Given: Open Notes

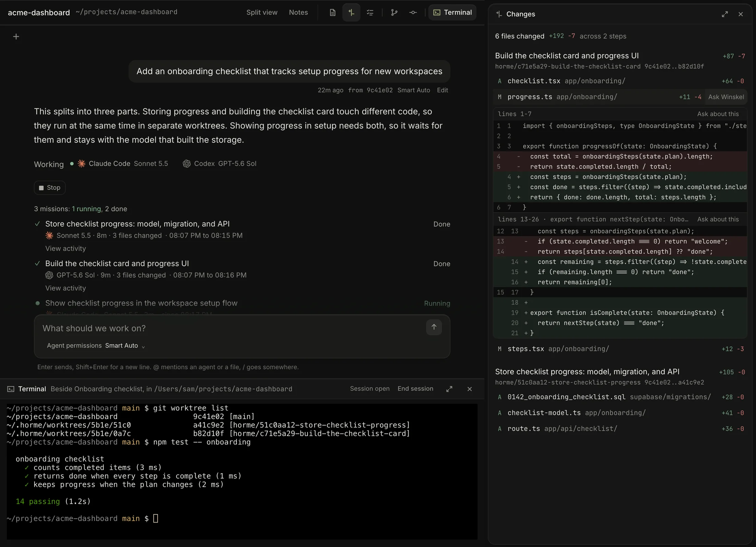Looking at the screenshot, I should tap(298, 12).
